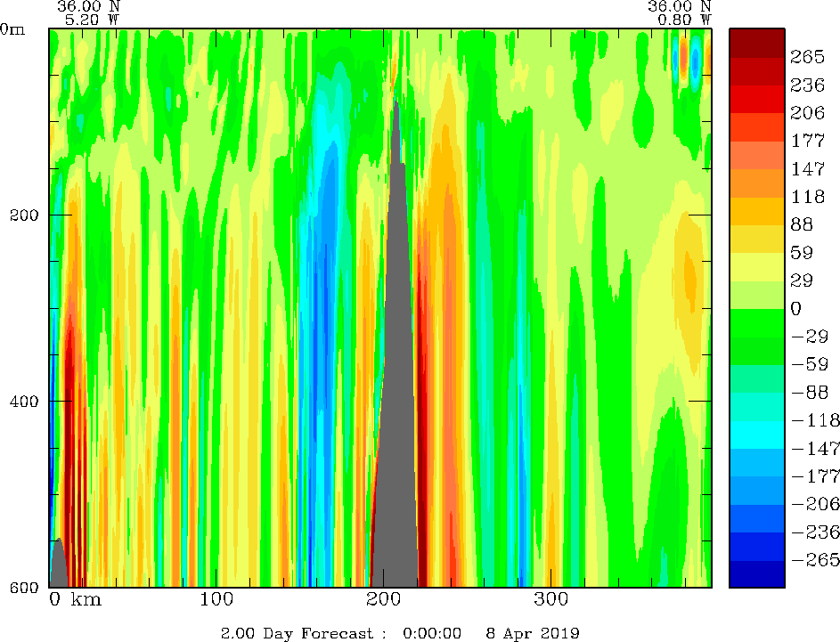
Task: Click the 300 distance axis label
Action: click(551, 598)
